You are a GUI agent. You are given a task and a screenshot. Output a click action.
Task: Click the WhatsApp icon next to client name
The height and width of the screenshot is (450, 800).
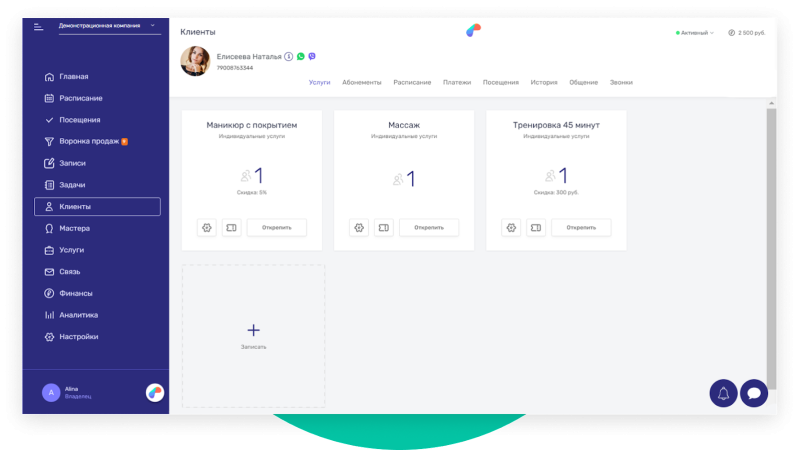301,57
